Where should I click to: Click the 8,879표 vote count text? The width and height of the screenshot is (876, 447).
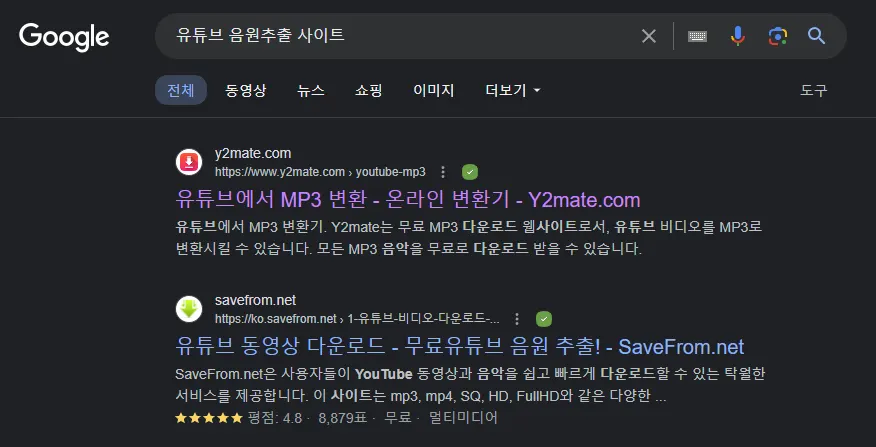(343, 417)
